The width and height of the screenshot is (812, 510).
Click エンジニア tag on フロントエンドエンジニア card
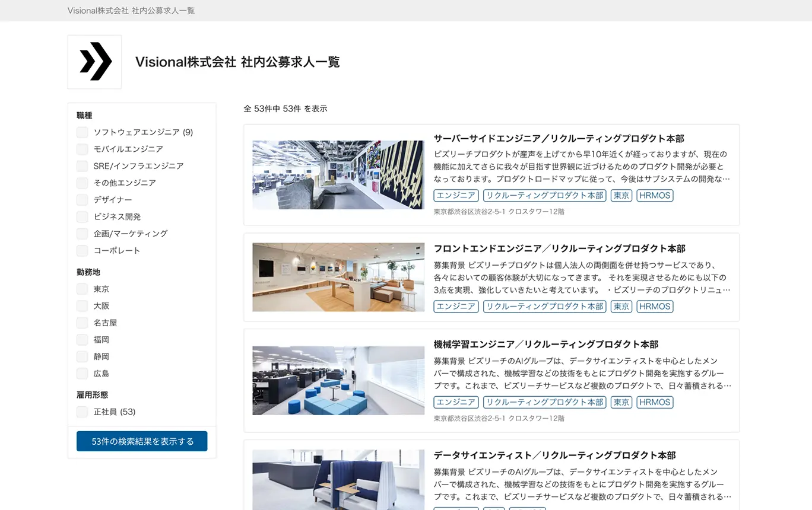coord(456,307)
